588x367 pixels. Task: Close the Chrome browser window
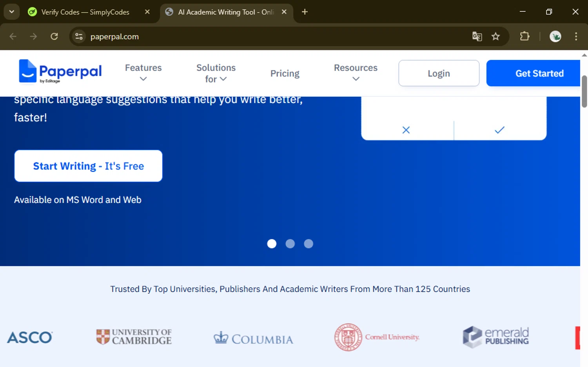pyautogui.click(x=575, y=12)
